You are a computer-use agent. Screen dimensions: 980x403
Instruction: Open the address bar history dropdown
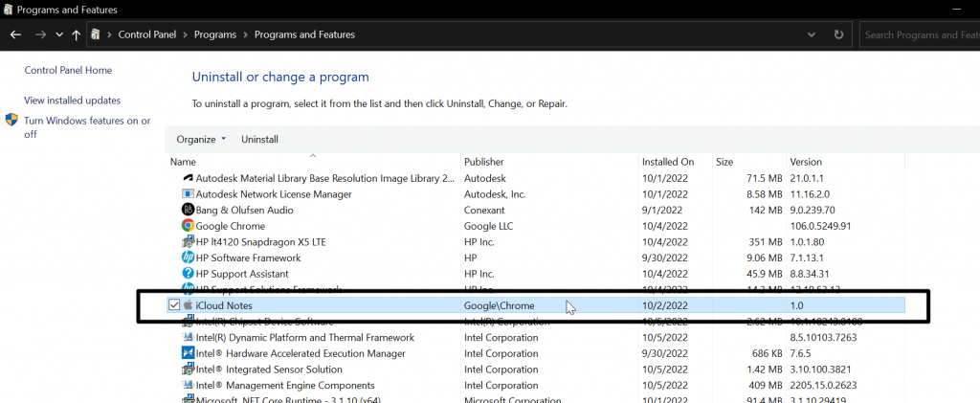click(812, 35)
